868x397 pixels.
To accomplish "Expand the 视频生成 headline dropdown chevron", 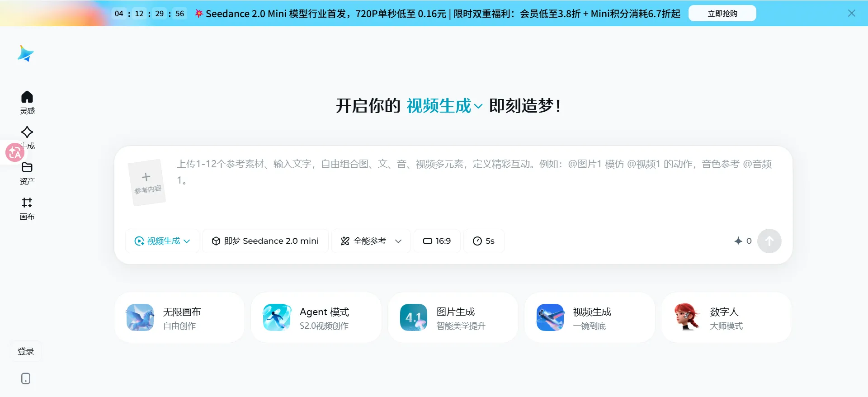I will tap(478, 107).
